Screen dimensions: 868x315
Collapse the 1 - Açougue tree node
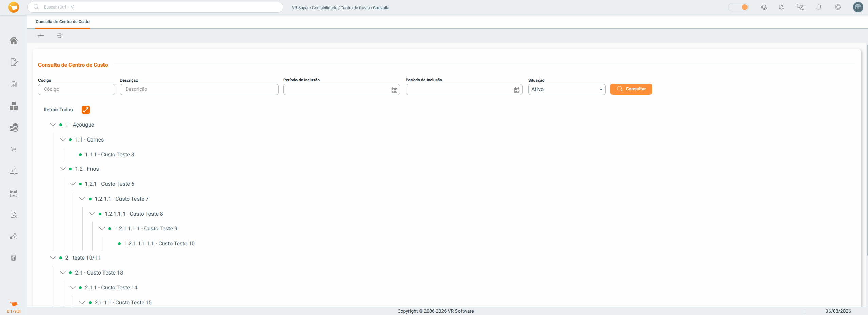tap(53, 125)
